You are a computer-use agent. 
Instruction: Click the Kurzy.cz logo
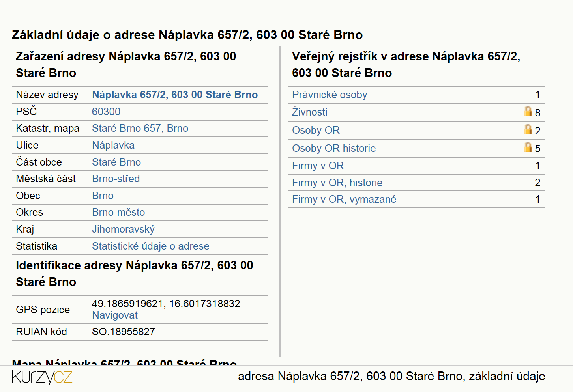42,377
